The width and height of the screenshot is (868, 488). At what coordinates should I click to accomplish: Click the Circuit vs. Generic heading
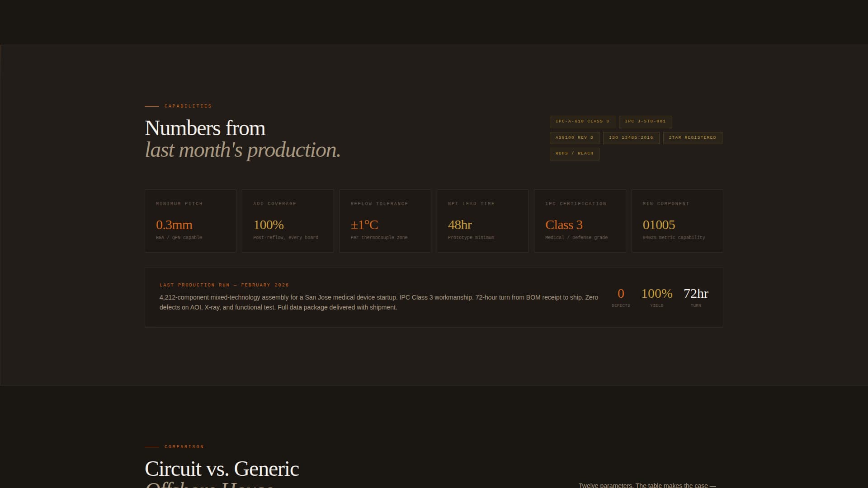click(x=221, y=469)
